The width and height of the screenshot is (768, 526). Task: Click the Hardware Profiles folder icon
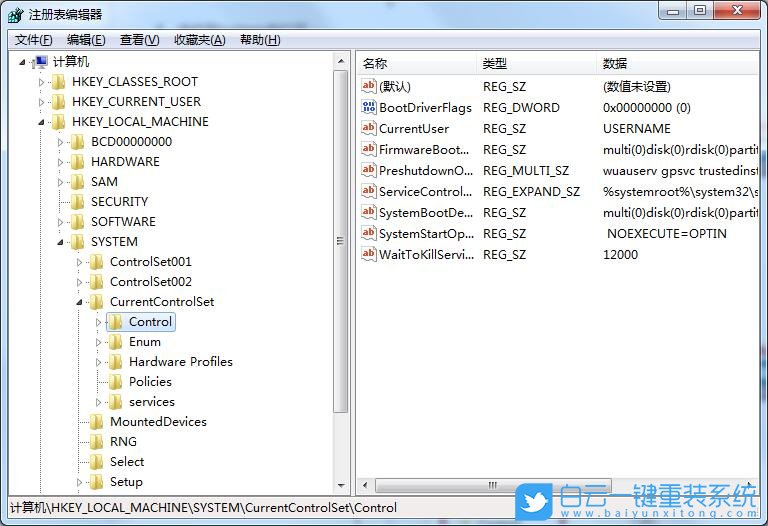(x=116, y=362)
